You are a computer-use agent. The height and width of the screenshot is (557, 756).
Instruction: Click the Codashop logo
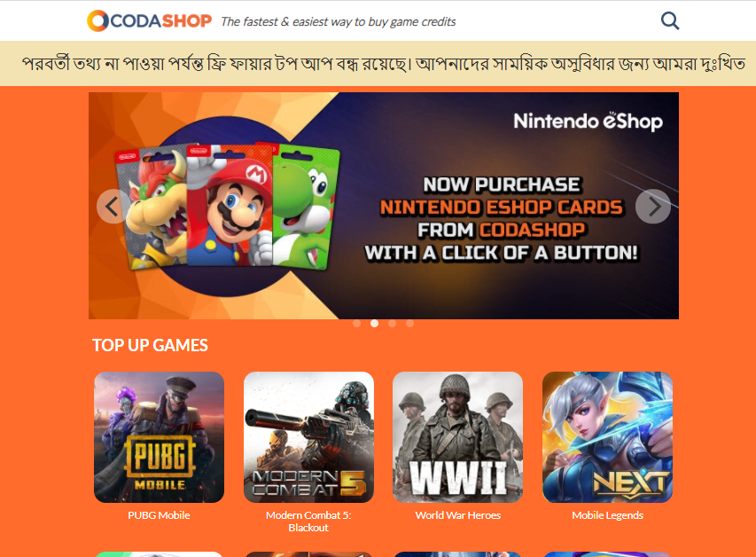pos(150,20)
